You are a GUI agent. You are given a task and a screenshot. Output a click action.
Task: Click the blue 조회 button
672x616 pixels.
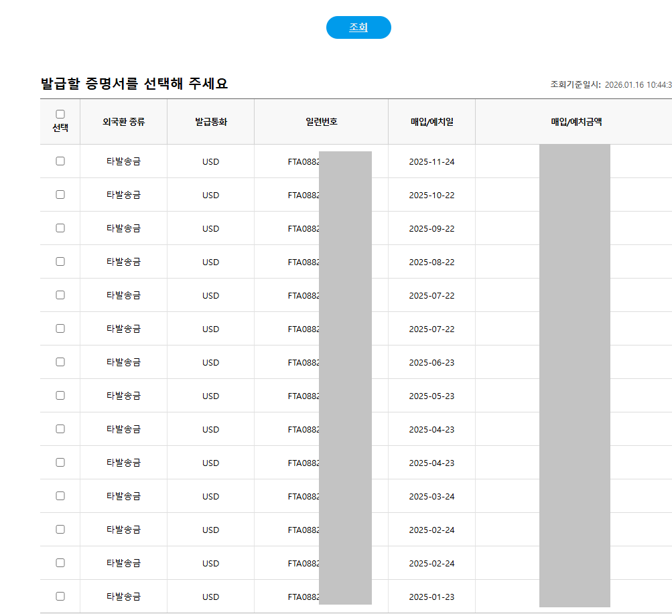coord(358,27)
